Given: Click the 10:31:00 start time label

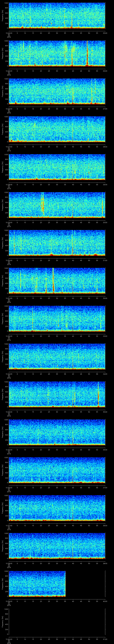Looking at the screenshot, I should [9, 298].
